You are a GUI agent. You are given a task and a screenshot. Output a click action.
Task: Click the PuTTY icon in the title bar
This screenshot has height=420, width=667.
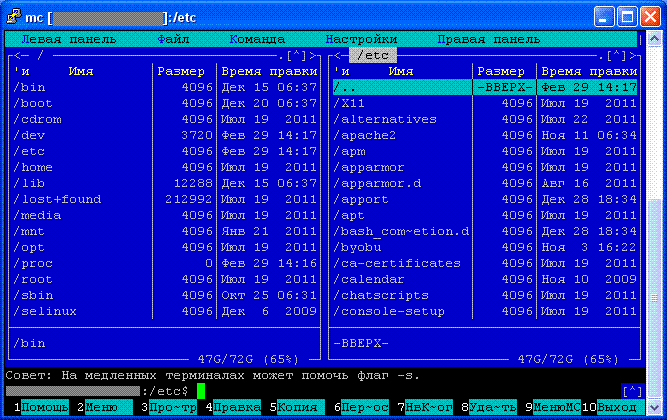13,17
